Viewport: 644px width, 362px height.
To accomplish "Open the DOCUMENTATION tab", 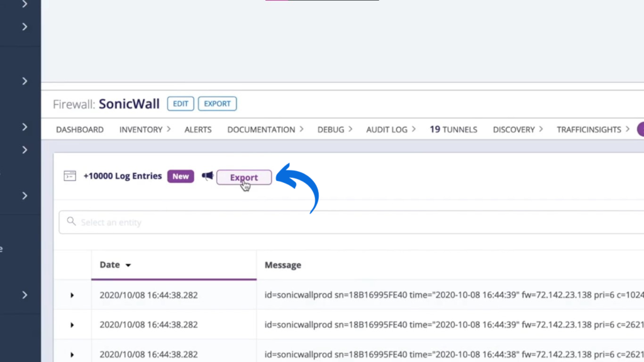I will (261, 129).
